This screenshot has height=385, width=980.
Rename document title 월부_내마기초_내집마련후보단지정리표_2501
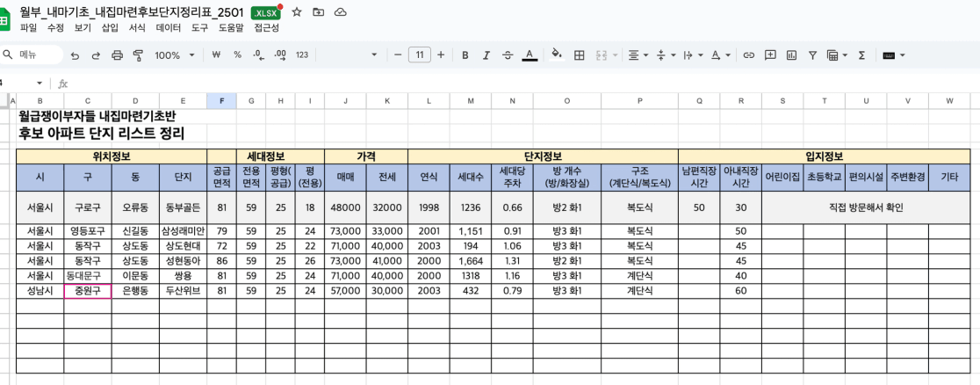pyautogui.click(x=132, y=12)
